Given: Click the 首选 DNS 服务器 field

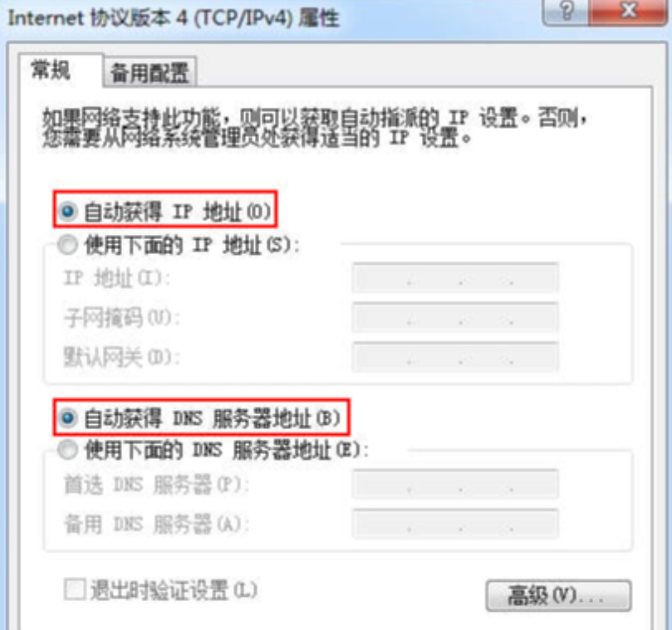Looking at the screenshot, I should tap(455, 484).
